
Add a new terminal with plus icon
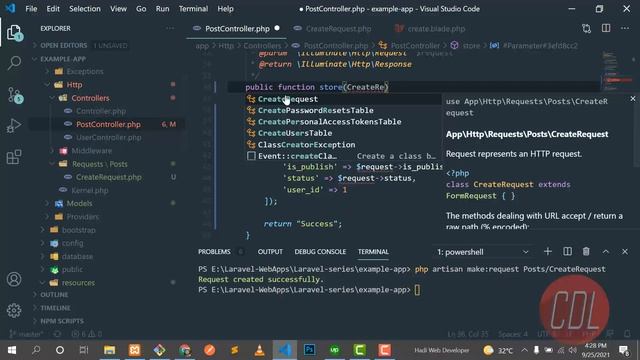[x=548, y=251]
